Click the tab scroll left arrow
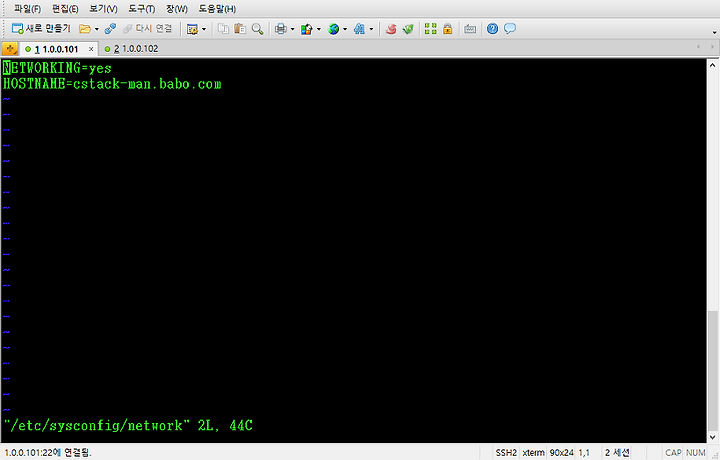720x460 pixels. pyautogui.click(x=698, y=46)
